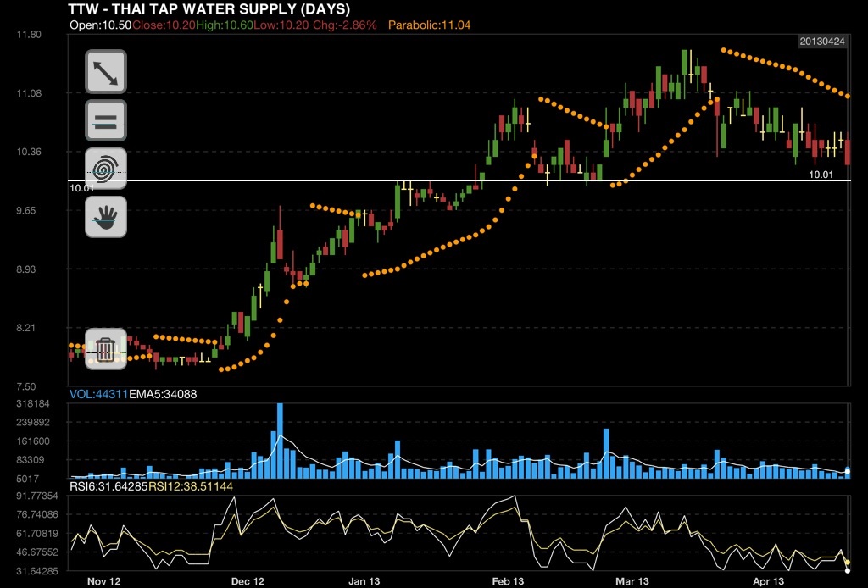Click the Close:10.20 value

pos(164,25)
